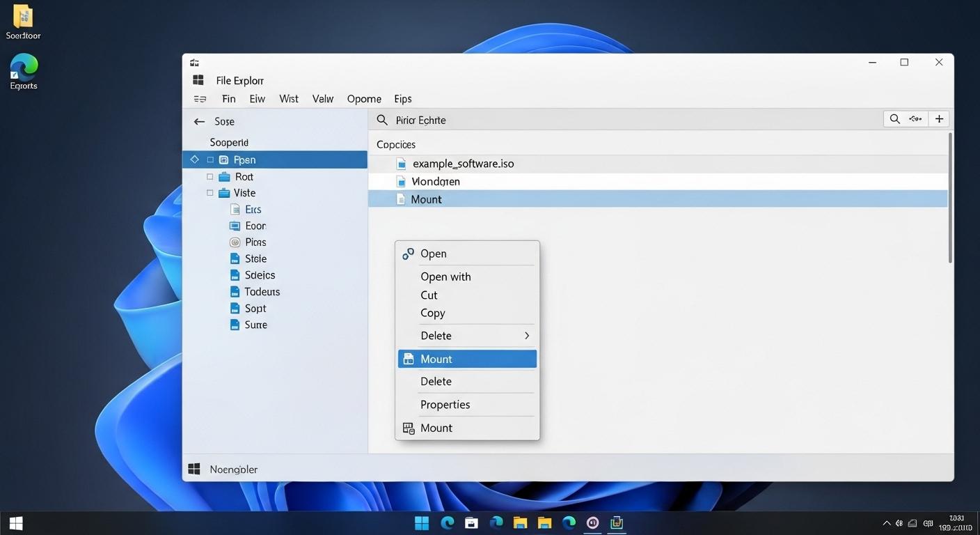980x535 pixels.
Task: Check the box beside the Rot folder
Action: (210, 176)
